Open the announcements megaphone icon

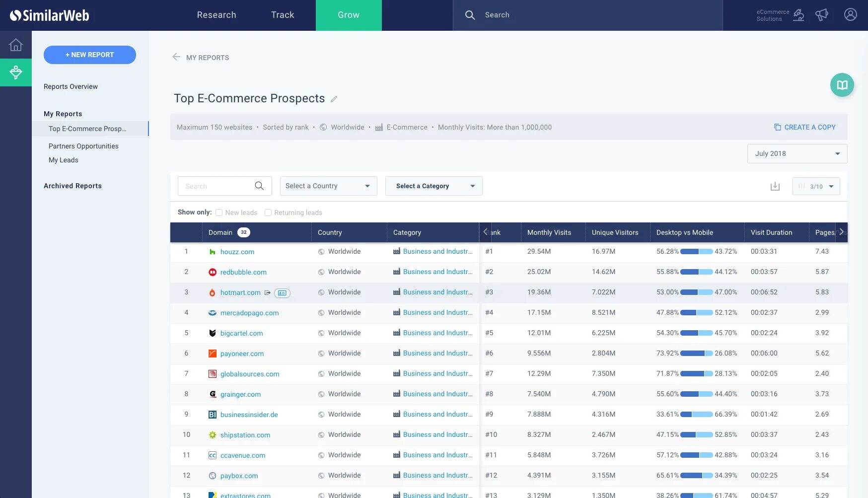click(822, 15)
